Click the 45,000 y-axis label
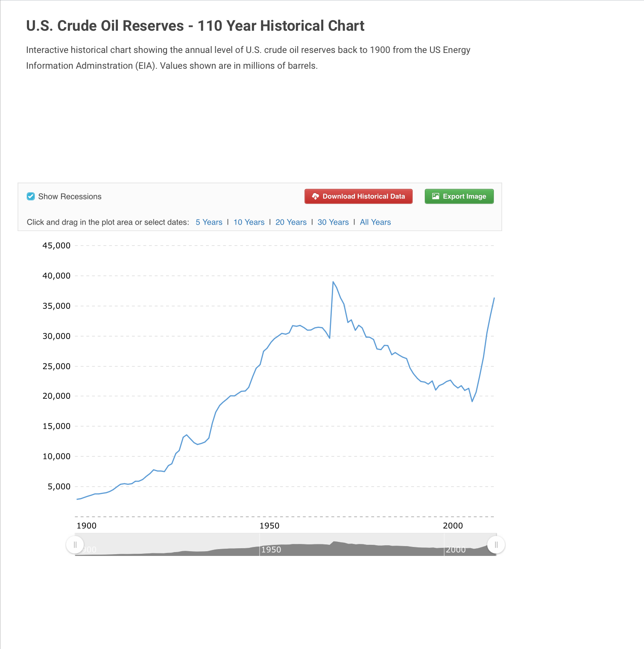 [x=56, y=246]
